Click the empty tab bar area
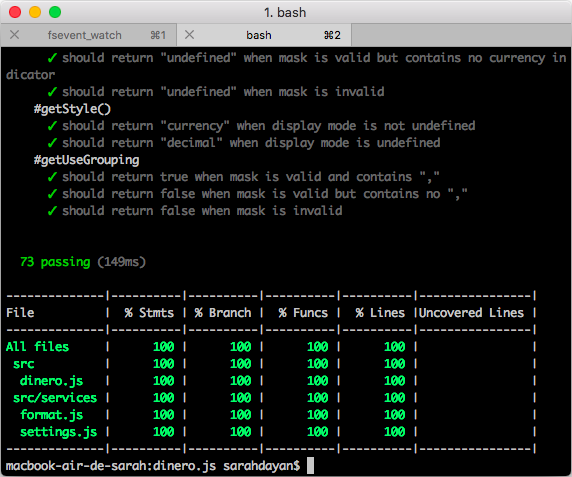This screenshot has width=572, height=477. tap(461, 35)
